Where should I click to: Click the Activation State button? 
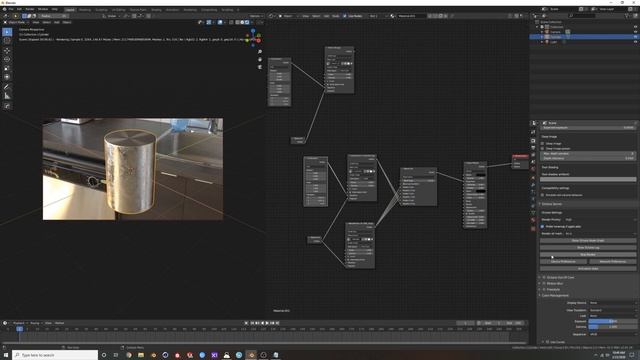coord(588,269)
